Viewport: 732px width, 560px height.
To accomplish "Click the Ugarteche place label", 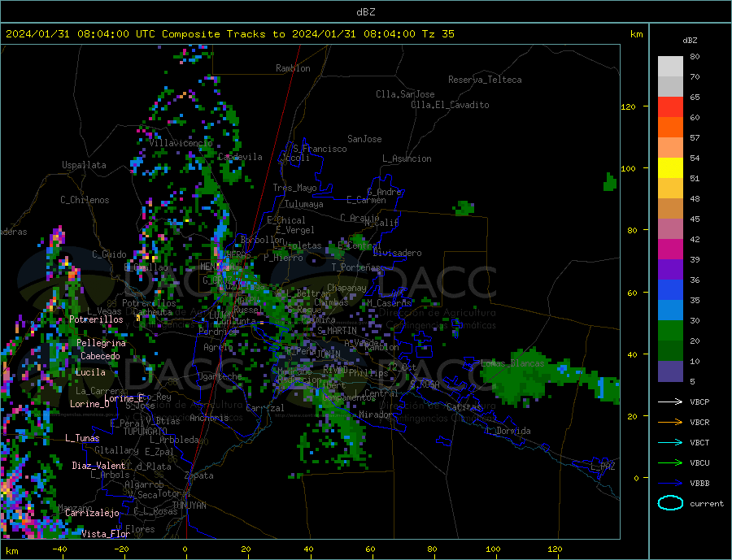I will point(220,376).
